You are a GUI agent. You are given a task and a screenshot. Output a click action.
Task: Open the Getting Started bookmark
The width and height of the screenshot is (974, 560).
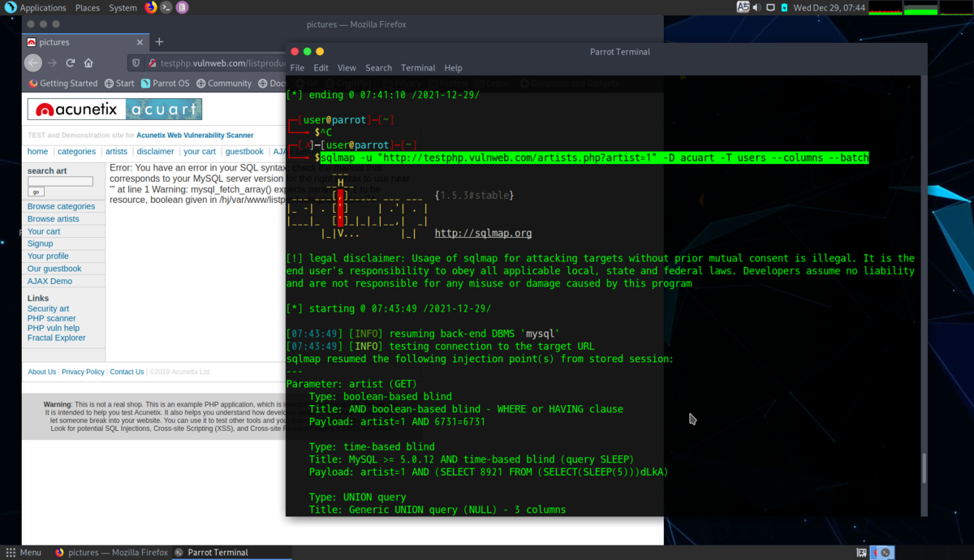pyautogui.click(x=62, y=83)
